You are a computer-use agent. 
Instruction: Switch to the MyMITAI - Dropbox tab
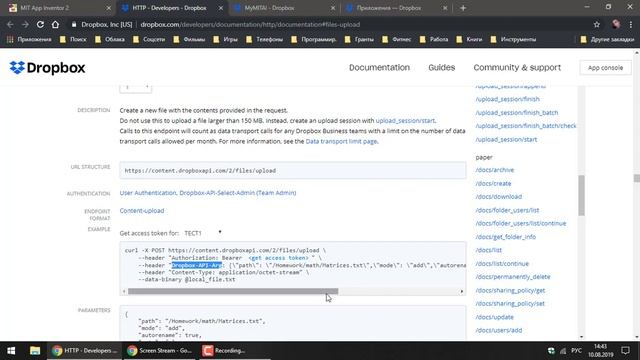coord(284,8)
